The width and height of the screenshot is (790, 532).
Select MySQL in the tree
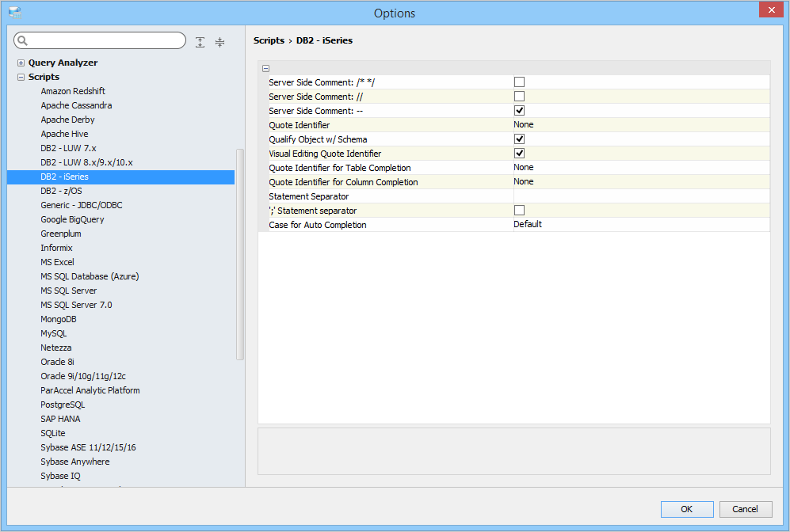pos(53,334)
